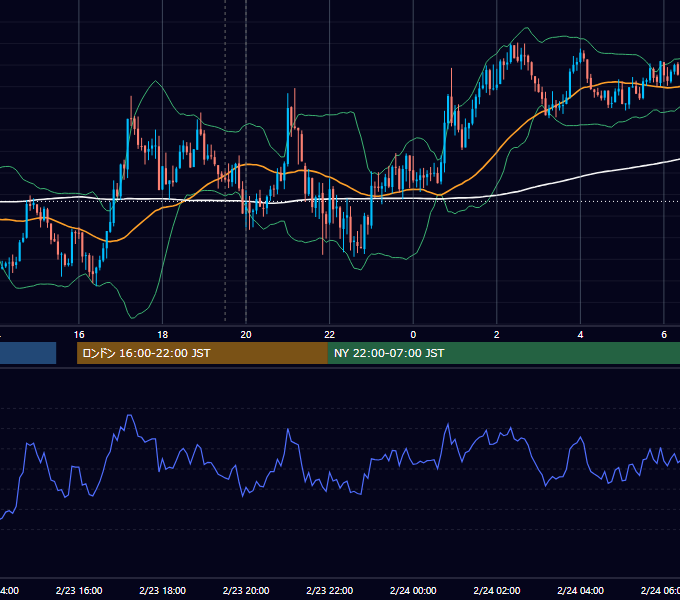Image resolution: width=680 pixels, height=600 pixels.
Task: Click hour label 22 on price chart axis
Action: [x=330, y=335]
